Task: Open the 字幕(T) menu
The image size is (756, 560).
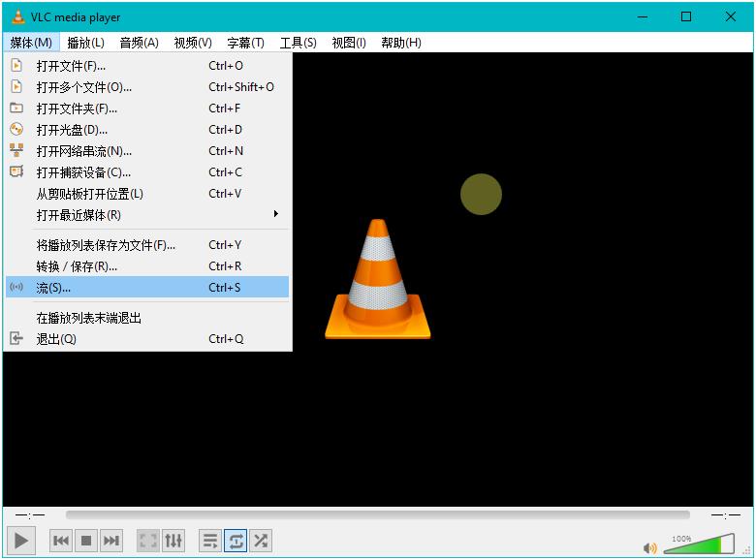Action: point(246,43)
